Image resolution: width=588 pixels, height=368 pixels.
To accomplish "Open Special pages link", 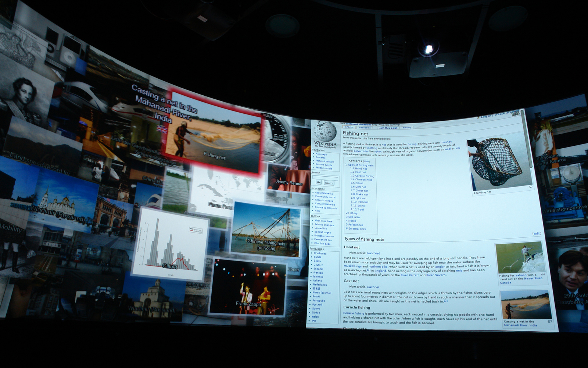I will coord(322,232).
